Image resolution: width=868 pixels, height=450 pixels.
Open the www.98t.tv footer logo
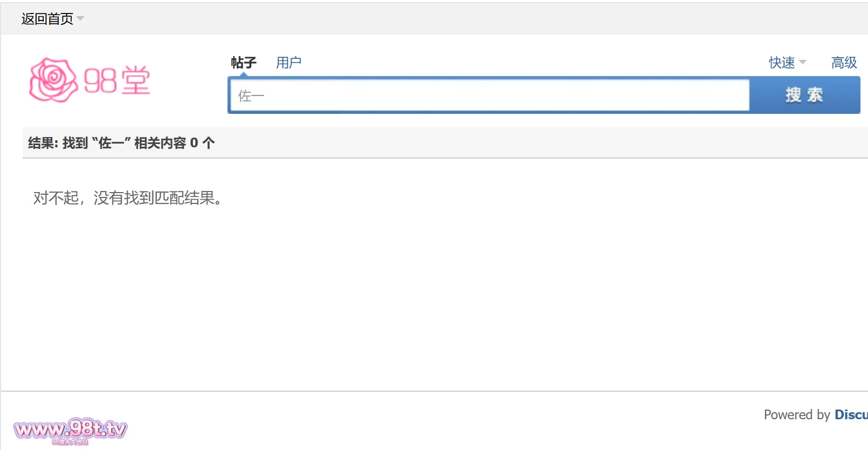click(x=70, y=428)
